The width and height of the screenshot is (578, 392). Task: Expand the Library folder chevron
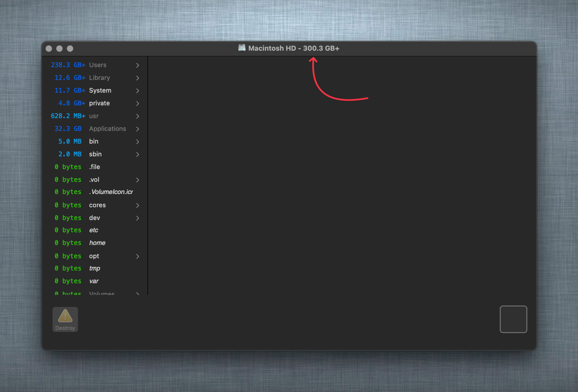pos(138,78)
